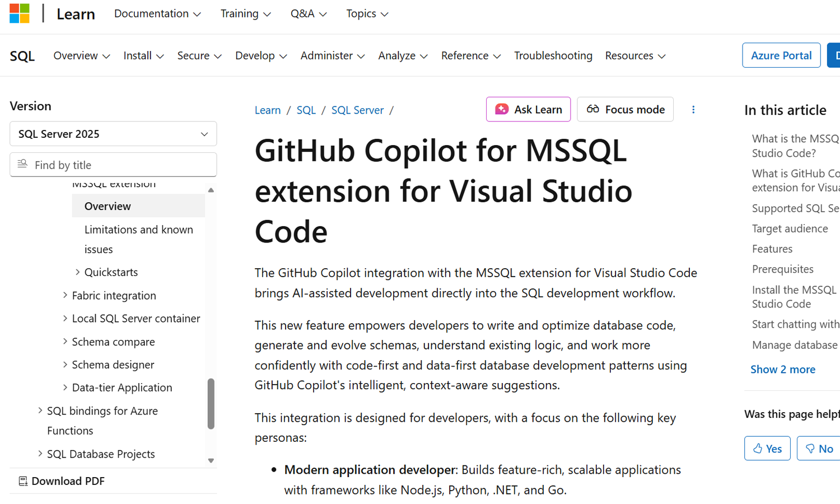Screen dimensions: 840x504
Task: Click the Ask Learn button
Action: click(528, 109)
